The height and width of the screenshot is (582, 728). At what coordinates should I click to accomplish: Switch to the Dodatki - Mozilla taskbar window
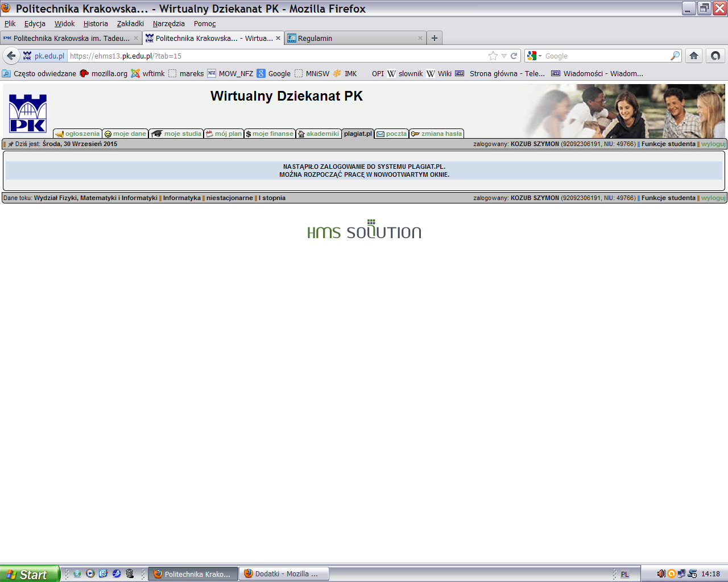tap(284, 574)
